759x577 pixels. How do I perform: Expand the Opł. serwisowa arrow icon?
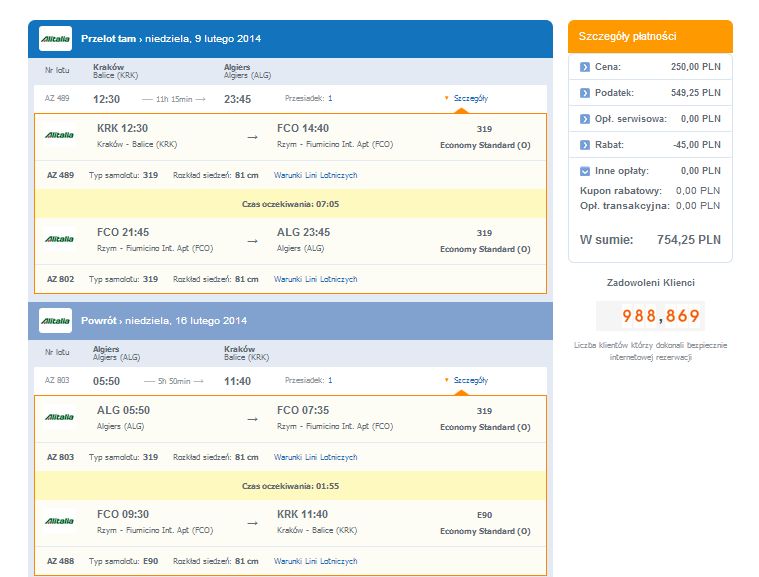point(585,119)
